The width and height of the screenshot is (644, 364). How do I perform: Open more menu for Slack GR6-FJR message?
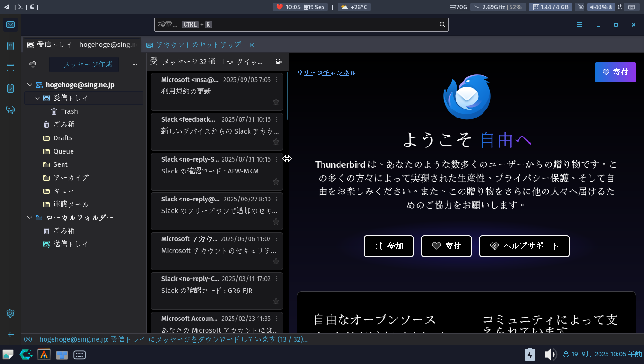(x=276, y=279)
